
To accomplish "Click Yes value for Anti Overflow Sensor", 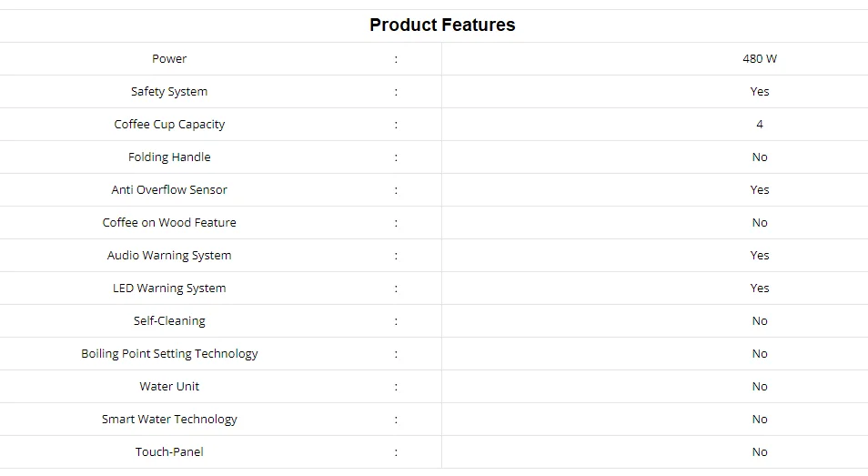I will (759, 190).
